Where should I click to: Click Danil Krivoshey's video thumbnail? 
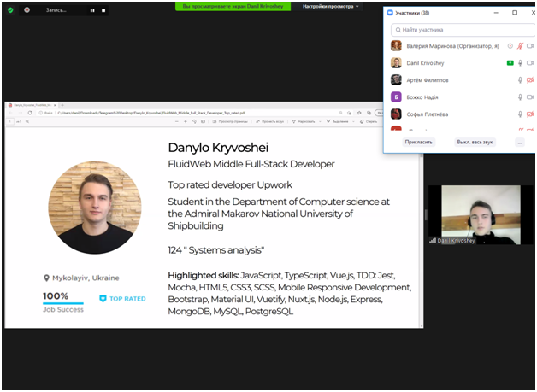[474, 214]
